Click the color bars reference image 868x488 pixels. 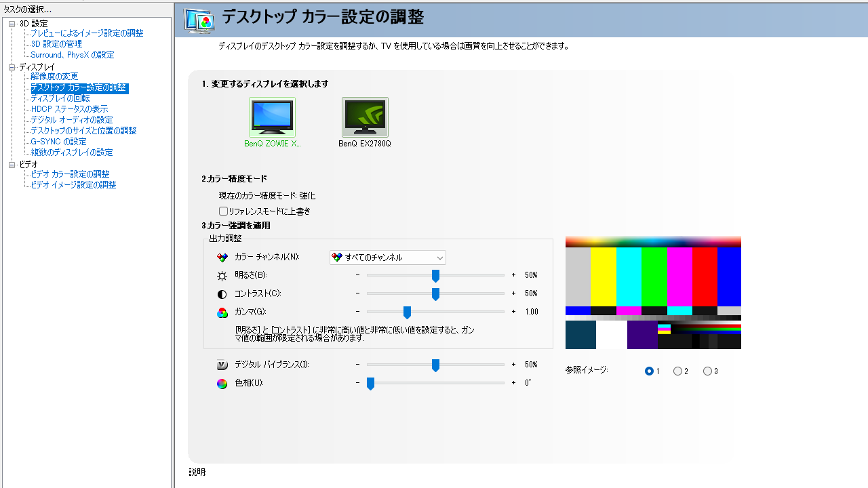pos(653,292)
